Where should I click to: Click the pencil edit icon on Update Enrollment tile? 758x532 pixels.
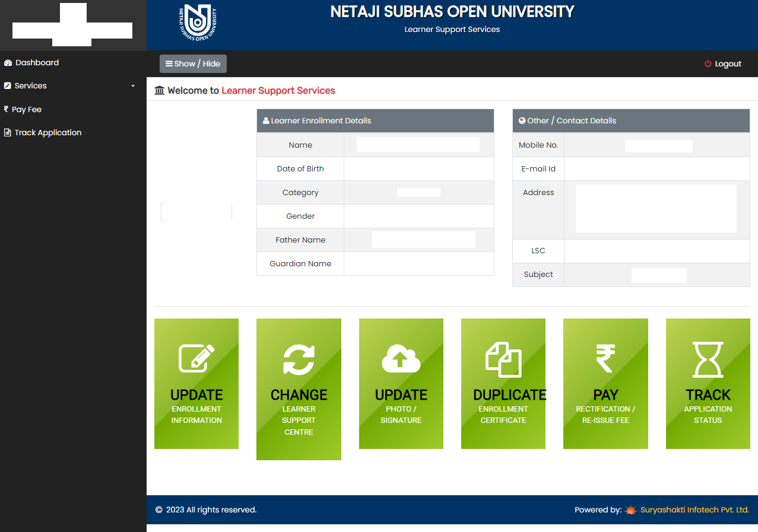[x=196, y=358]
